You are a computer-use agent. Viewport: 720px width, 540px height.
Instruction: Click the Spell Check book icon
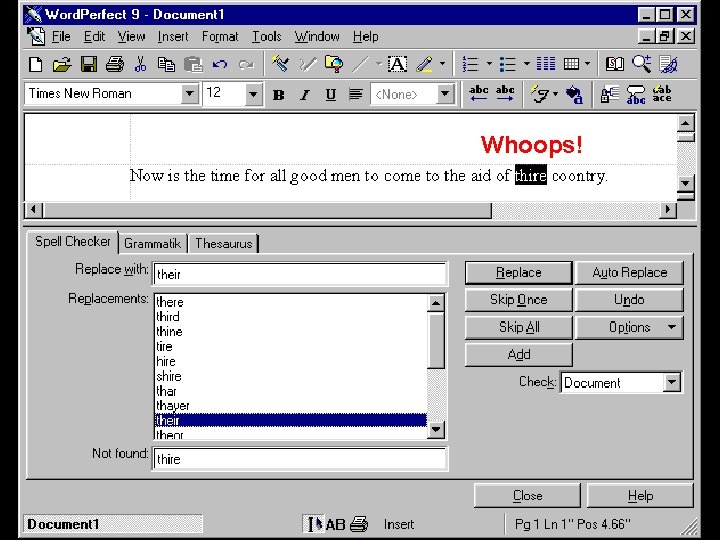(614, 64)
